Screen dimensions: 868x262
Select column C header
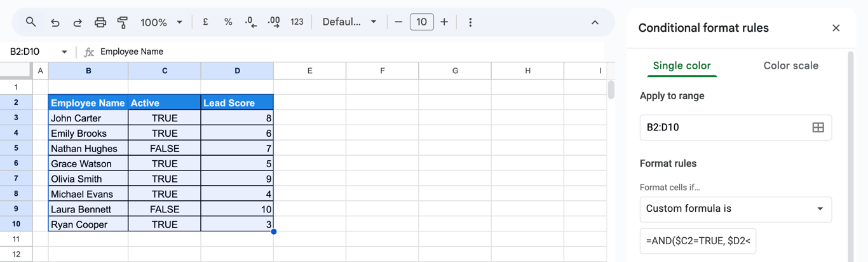pyautogui.click(x=165, y=71)
